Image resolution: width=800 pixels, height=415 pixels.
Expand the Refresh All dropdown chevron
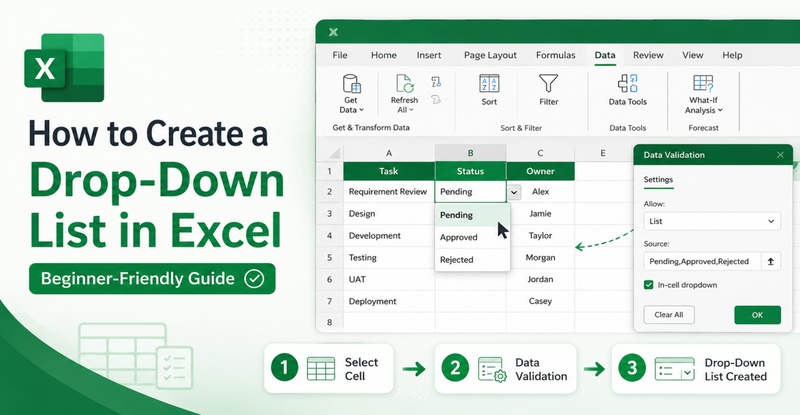point(411,110)
